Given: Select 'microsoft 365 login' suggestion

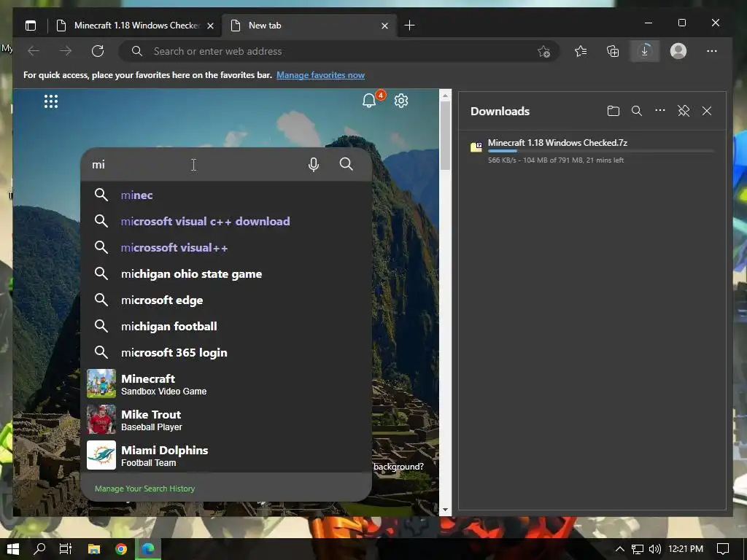Looking at the screenshot, I should (x=226, y=352).
